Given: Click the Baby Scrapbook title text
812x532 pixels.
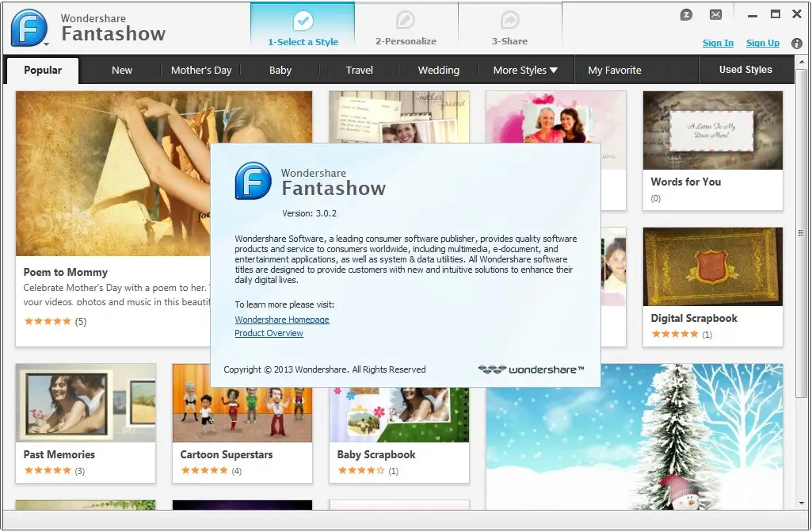Looking at the screenshot, I should tap(376, 455).
